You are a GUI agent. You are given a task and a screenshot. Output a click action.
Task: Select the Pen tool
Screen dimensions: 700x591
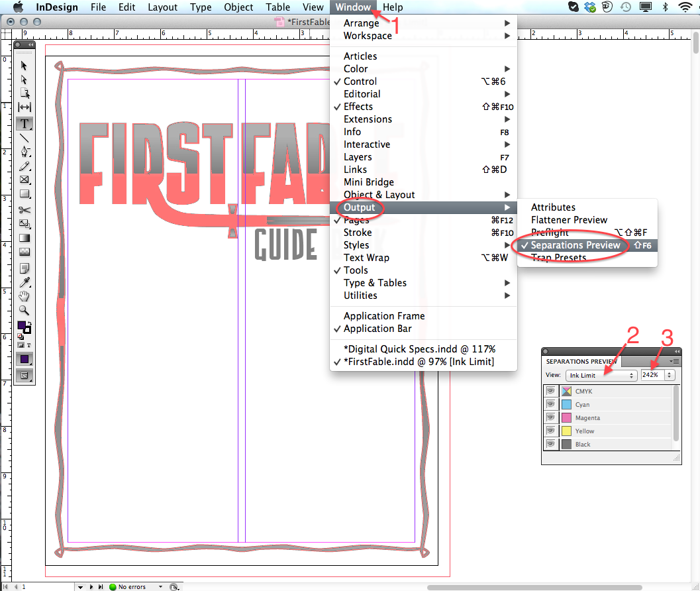(25, 152)
